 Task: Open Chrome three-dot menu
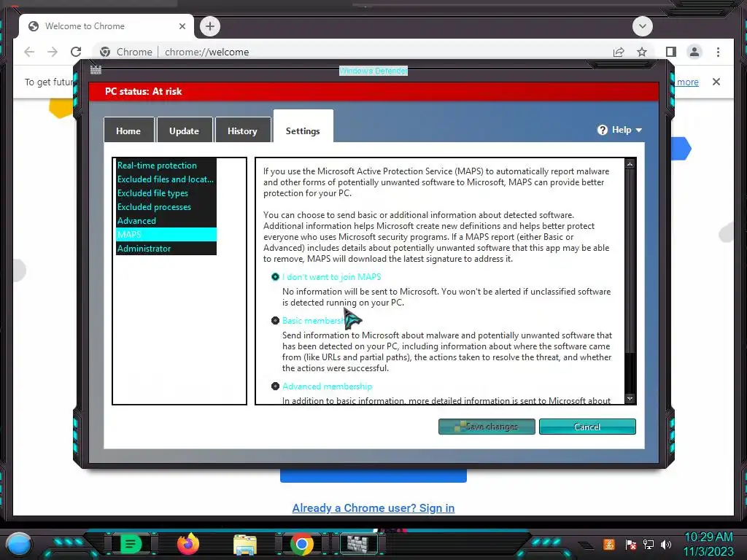pyautogui.click(x=718, y=52)
